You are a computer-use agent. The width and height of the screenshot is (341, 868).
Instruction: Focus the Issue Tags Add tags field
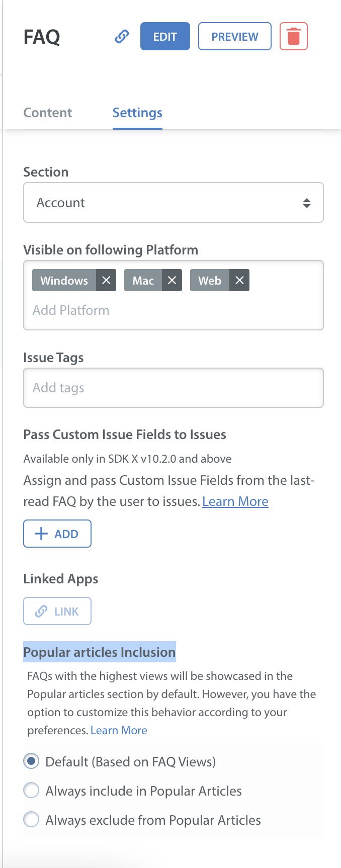[x=174, y=388]
